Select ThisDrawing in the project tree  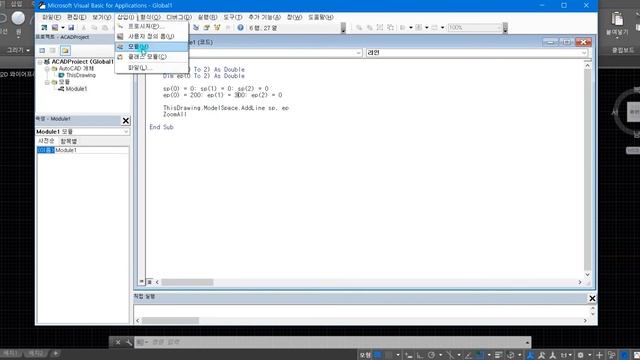coord(80,75)
